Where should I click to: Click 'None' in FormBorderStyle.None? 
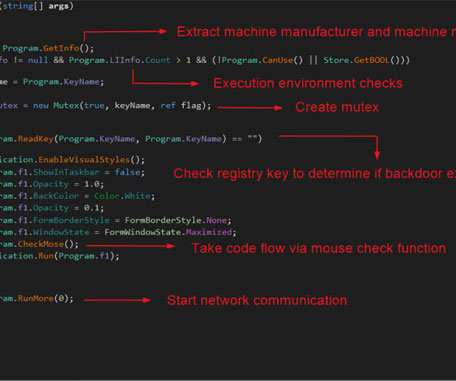pyautogui.click(x=216, y=220)
